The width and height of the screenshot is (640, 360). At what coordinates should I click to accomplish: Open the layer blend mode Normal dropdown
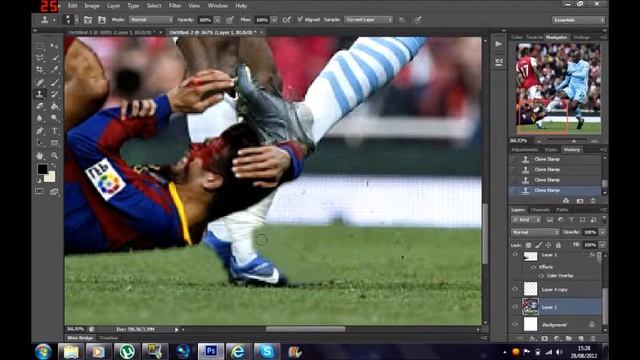pos(535,232)
